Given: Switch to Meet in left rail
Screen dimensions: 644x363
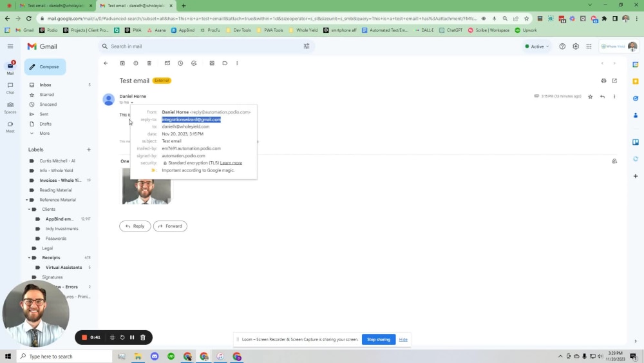Looking at the screenshot, I should click(x=10, y=126).
